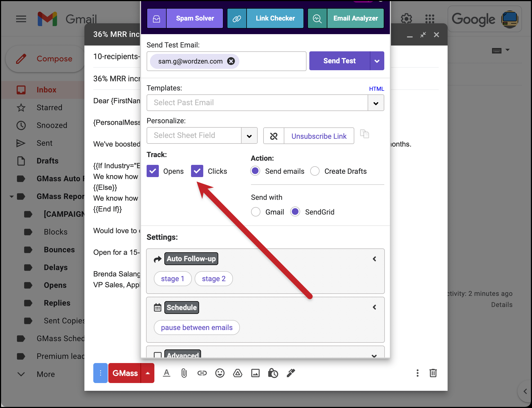The image size is (532, 408).
Task: Select the Create Drafts radio button
Action: pos(315,171)
